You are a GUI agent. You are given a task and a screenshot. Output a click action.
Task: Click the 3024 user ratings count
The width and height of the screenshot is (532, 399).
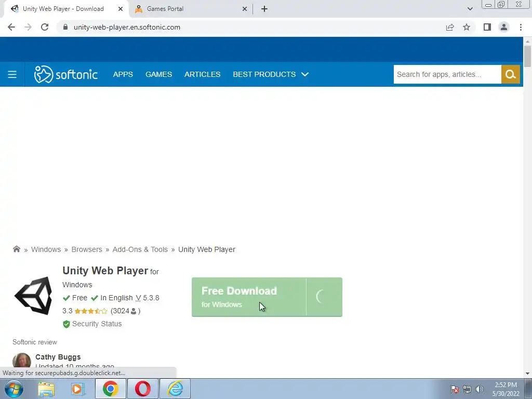point(125,311)
